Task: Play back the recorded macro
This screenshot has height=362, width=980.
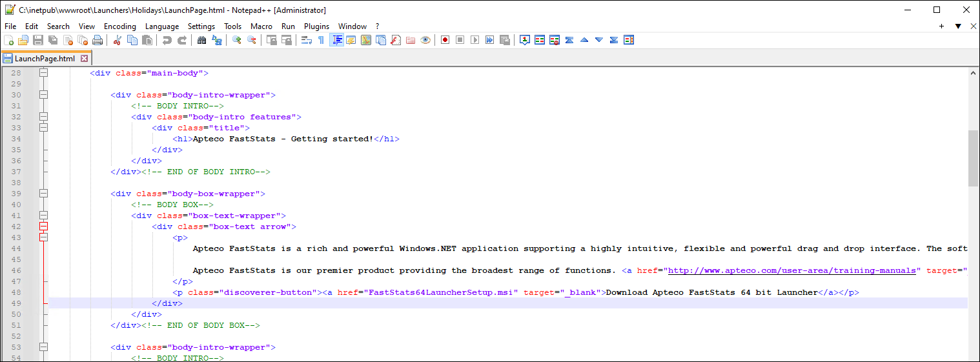Action: (x=475, y=40)
